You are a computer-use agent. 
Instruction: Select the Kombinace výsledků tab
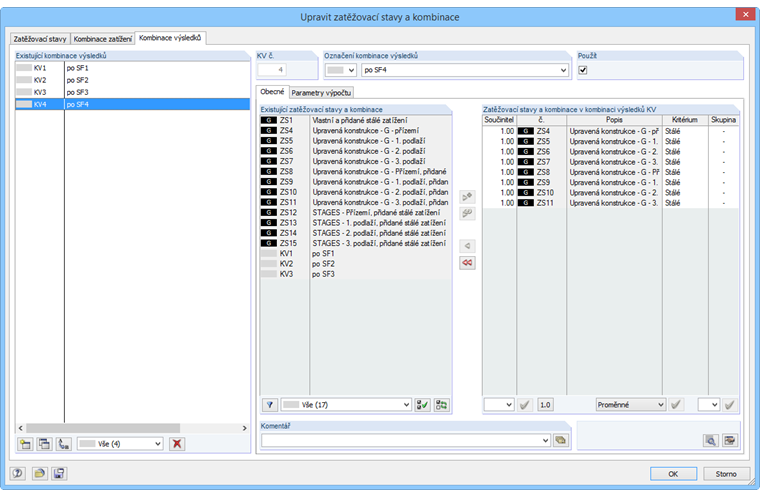170,38
